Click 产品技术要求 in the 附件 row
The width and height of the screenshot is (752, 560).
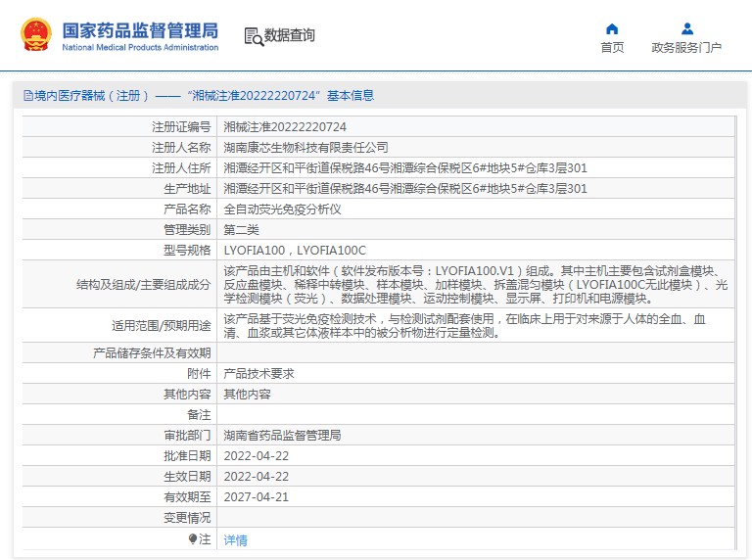click(258, 374)
